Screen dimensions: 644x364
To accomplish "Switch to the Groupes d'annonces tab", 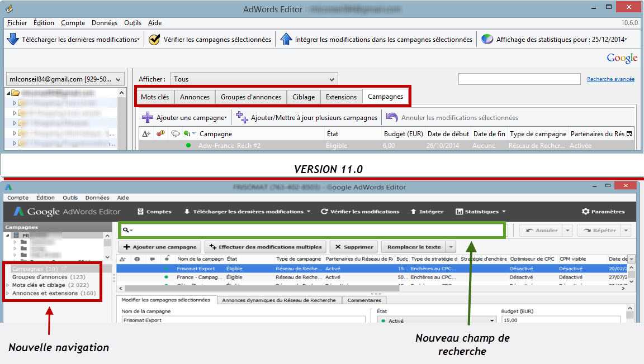I will pos(251,97).
